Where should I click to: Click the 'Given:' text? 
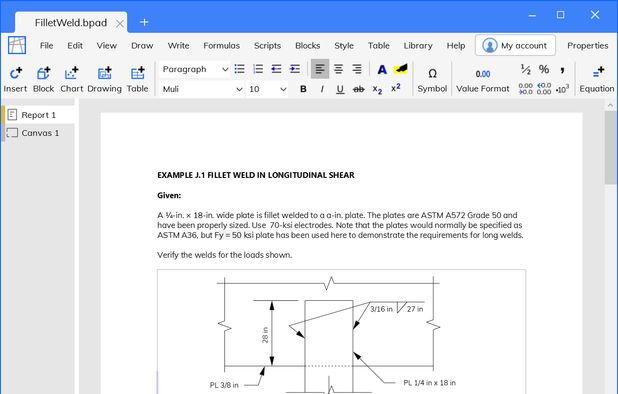click(x=169, y=195)
